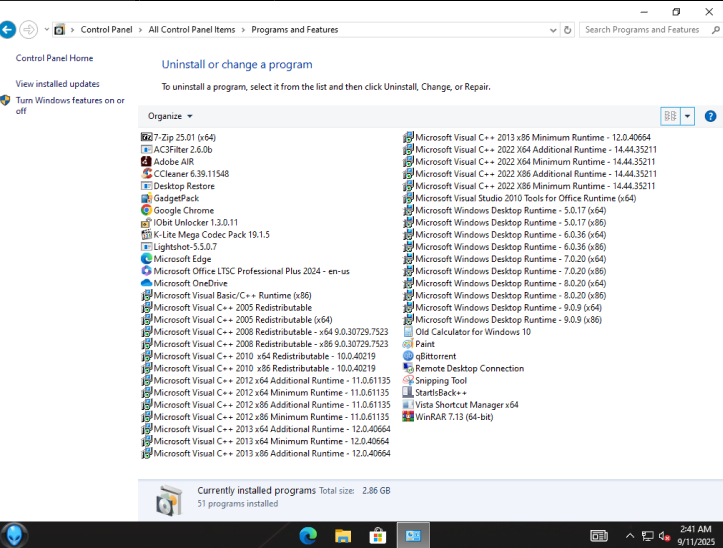
Task: Click the Google Chrome program entry
Action: tap(183, 211)
